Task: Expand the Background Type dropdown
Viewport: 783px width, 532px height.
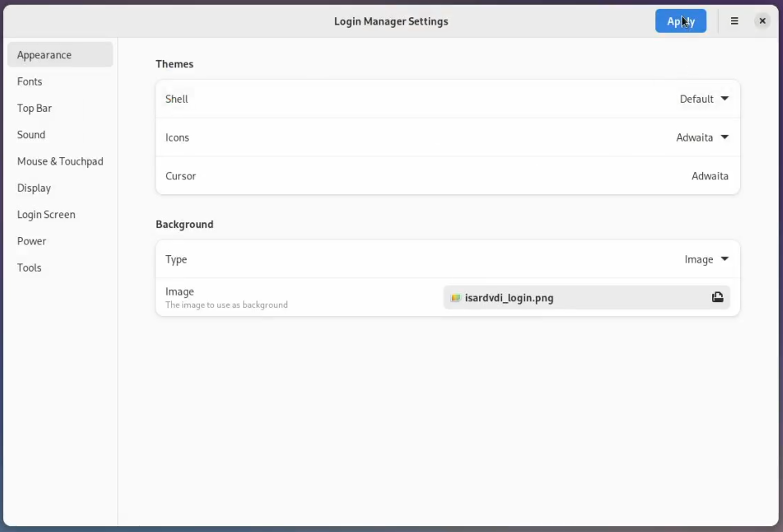Action: 706,259
